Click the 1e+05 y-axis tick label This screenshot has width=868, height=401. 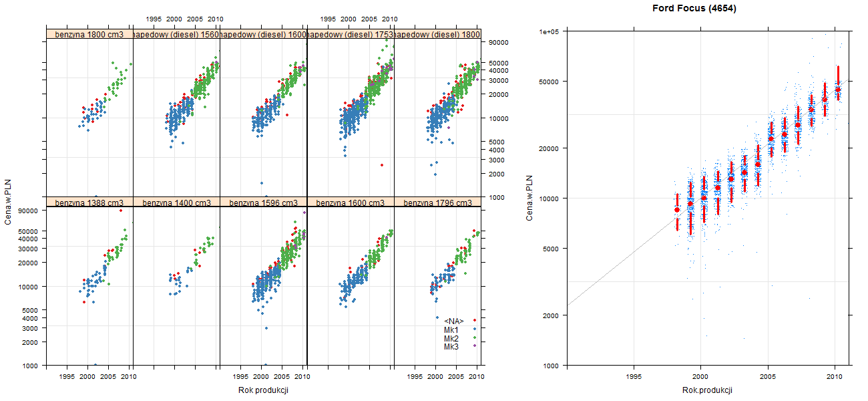point(550,31)
